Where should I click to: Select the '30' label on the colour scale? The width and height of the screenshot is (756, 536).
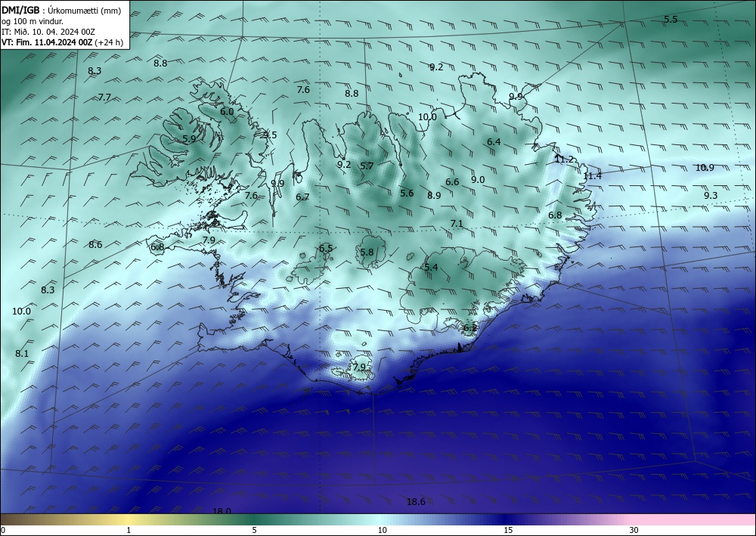[x=634, y=530]
